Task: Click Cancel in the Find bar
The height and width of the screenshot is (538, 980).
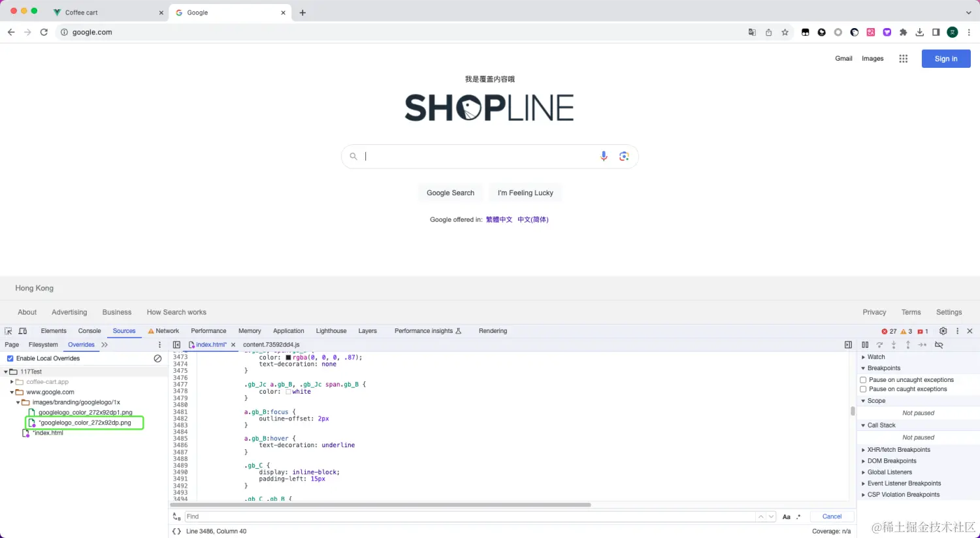Action: pyautogui.click(x=832, y=516)
